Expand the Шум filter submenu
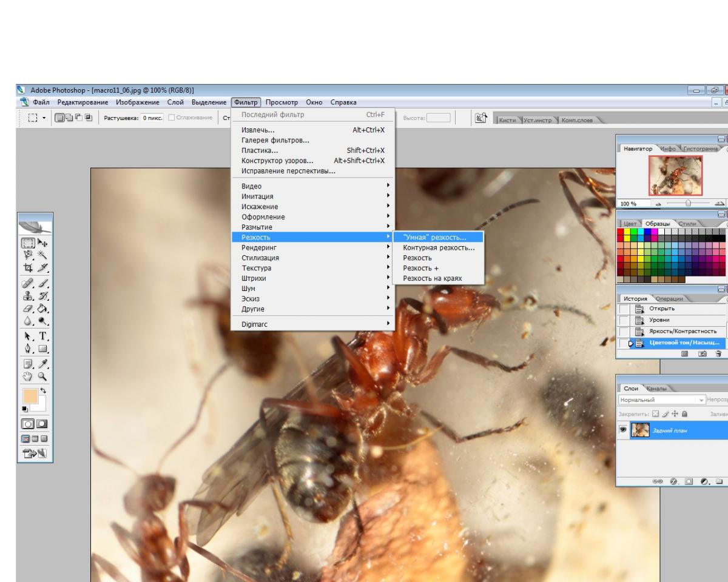728x582 pixels. pyautogui.click(x=312, y=289)
